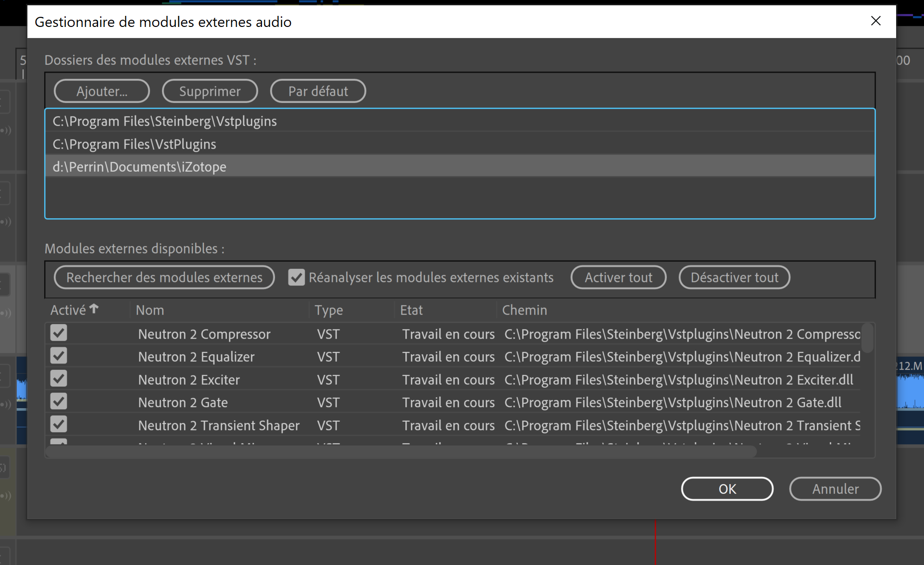924x565 pixels.
Task: Close the dialog with the X icon
Action: pyautogui.click(x=875, y=21)
